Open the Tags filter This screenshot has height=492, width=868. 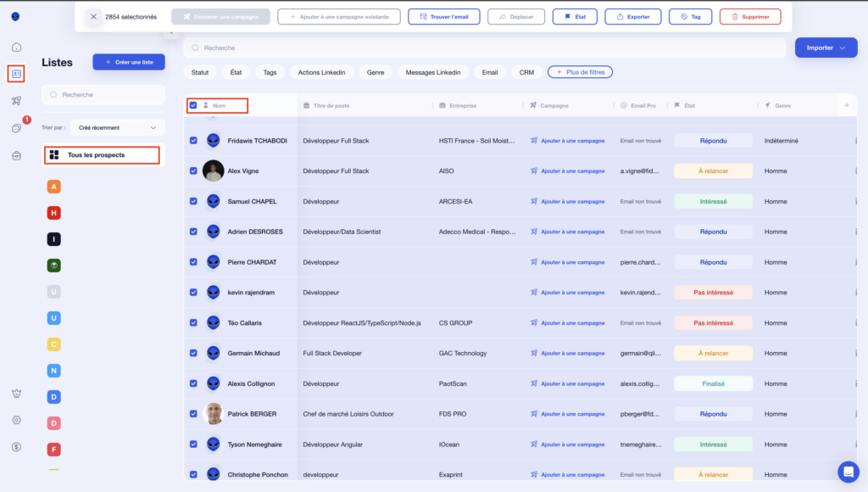tap(270, 72)
